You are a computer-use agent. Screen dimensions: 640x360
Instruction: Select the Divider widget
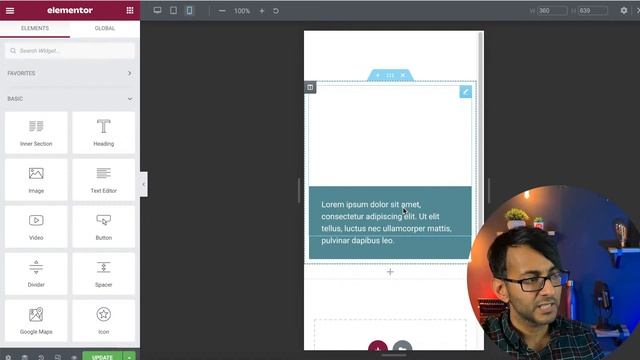36,273
